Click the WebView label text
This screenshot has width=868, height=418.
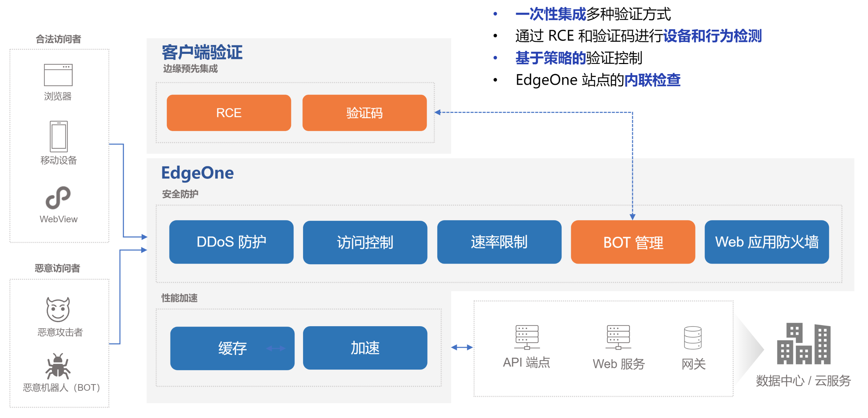(59, 219)
